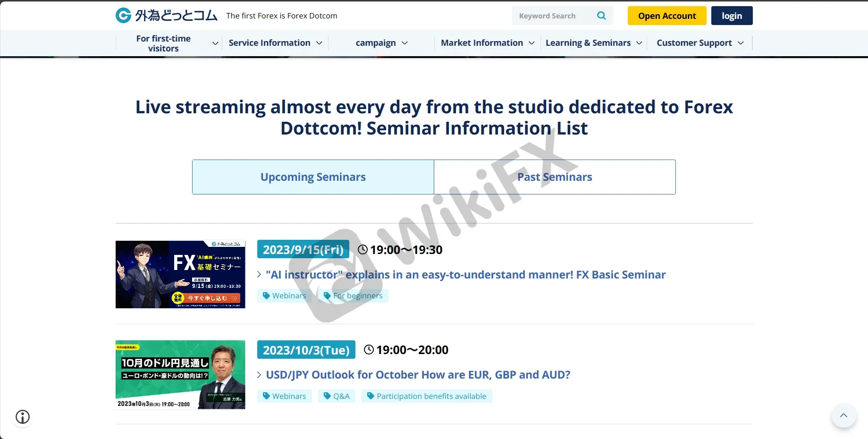The width and height of the screenshot is (868, 439).
Task: Click the Gaitame Dotcom logo
Action: [167, 16]
